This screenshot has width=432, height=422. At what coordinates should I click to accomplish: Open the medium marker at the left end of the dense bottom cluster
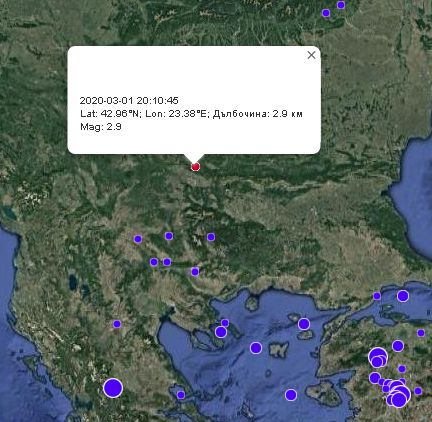click(x=375, y=378)
